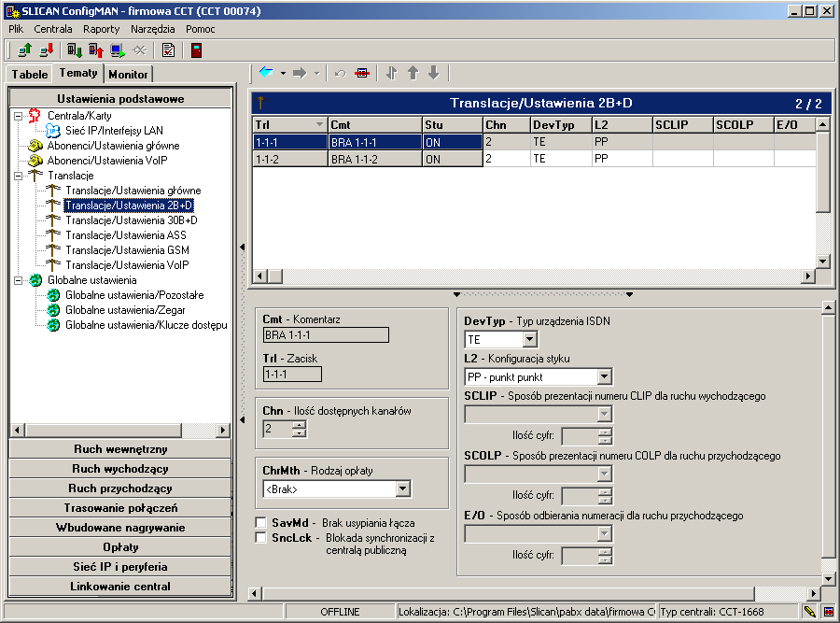
Task: Open the Trasowanie połączeń section
Action: click(120, 508)
